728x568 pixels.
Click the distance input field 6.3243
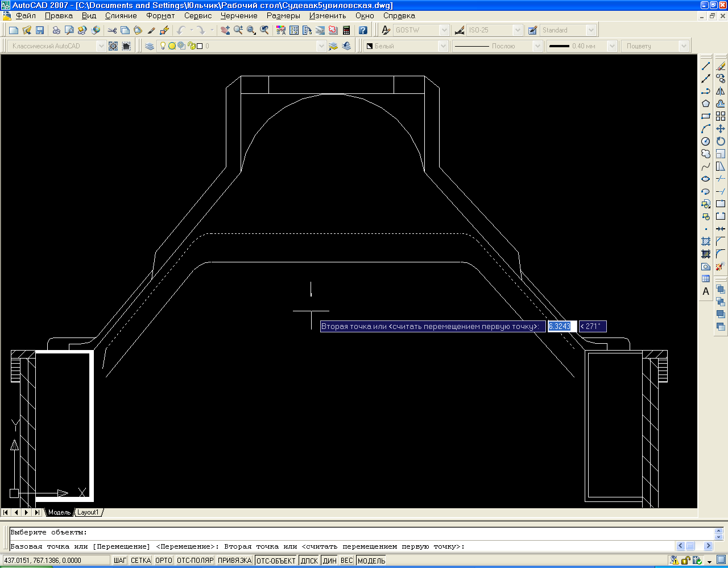[x=561, y=327]
